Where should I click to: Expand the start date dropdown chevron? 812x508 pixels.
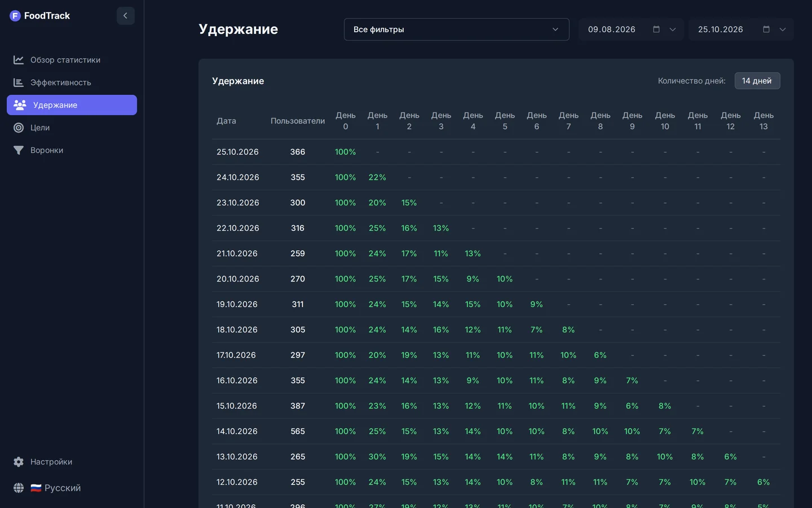(673, 29)
